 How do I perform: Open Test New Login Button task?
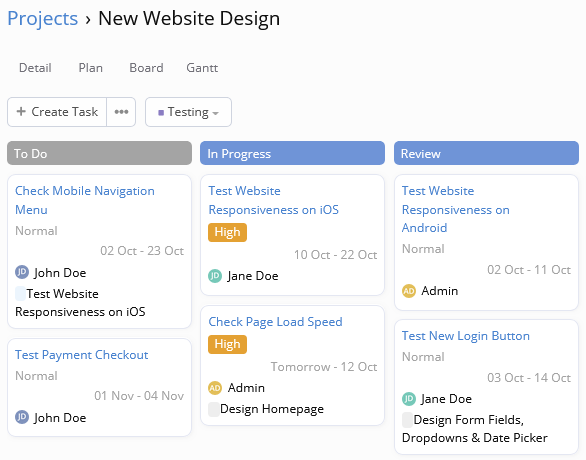[466, 336]
